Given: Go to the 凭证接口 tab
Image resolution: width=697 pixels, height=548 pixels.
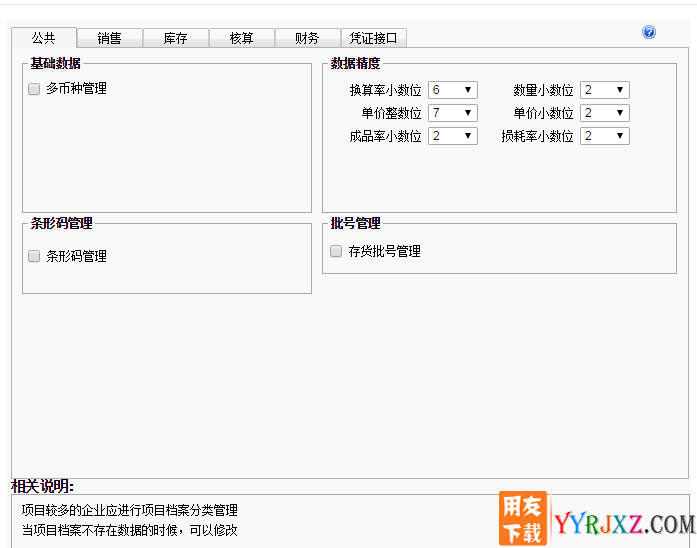Looking at the screenshot, I should coord(373,38).
